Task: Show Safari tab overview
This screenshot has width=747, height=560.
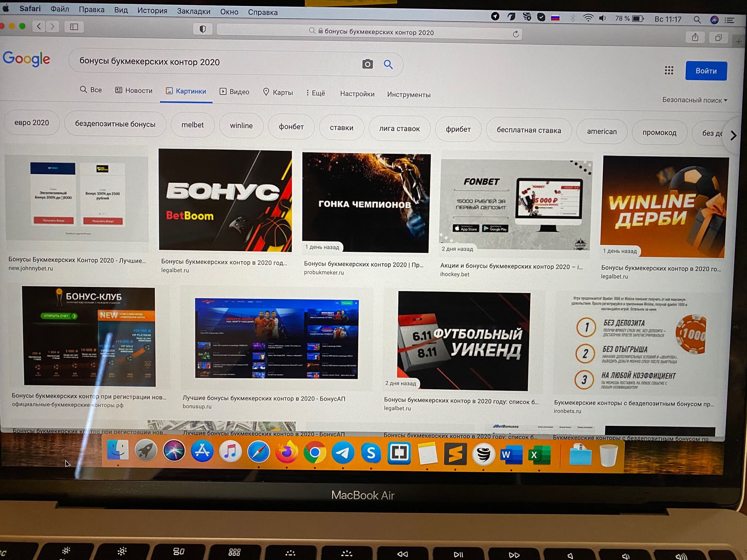Action: click(718, 37)
